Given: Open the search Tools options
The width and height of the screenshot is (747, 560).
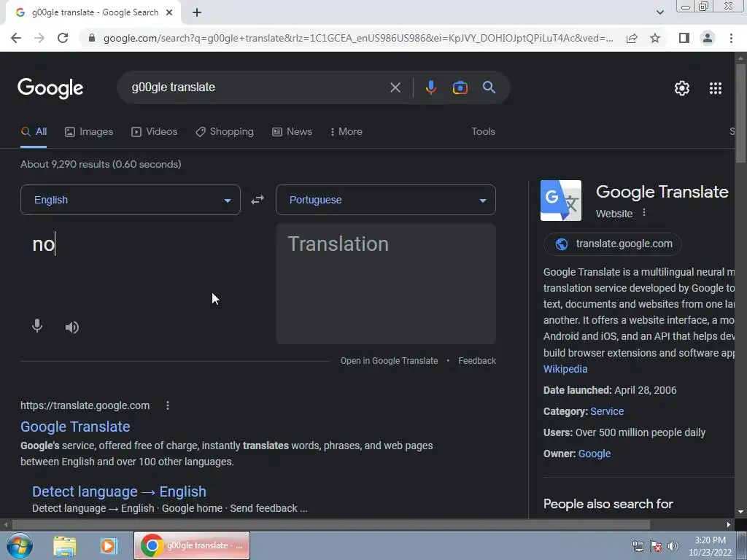Looking at the screenshot, I should pos(483,132).
